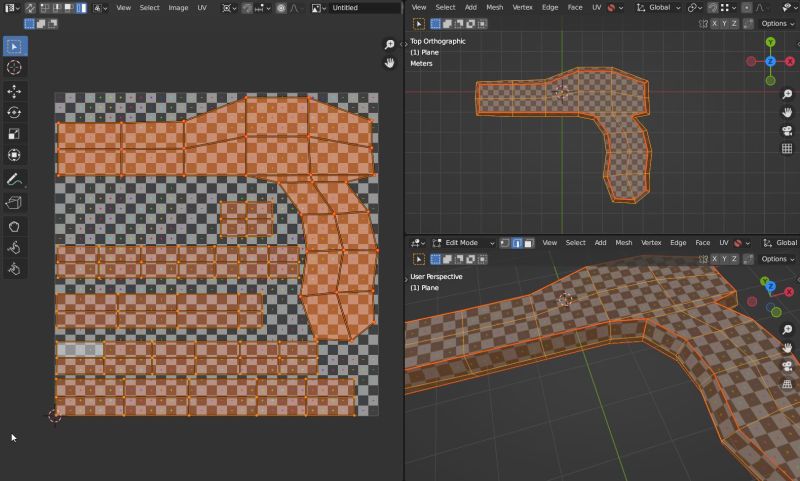Click red X axis on top viewport gizmo

790,61
